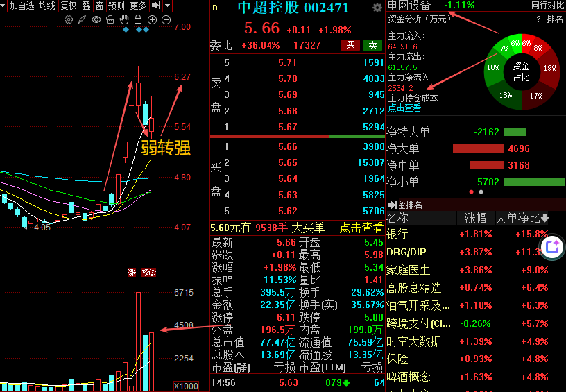Click the 19% red donut segment

[x=549, y=68]
